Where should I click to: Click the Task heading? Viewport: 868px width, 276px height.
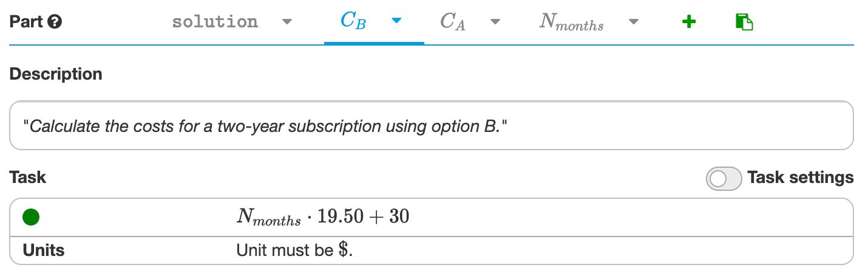tap(28, 177)
